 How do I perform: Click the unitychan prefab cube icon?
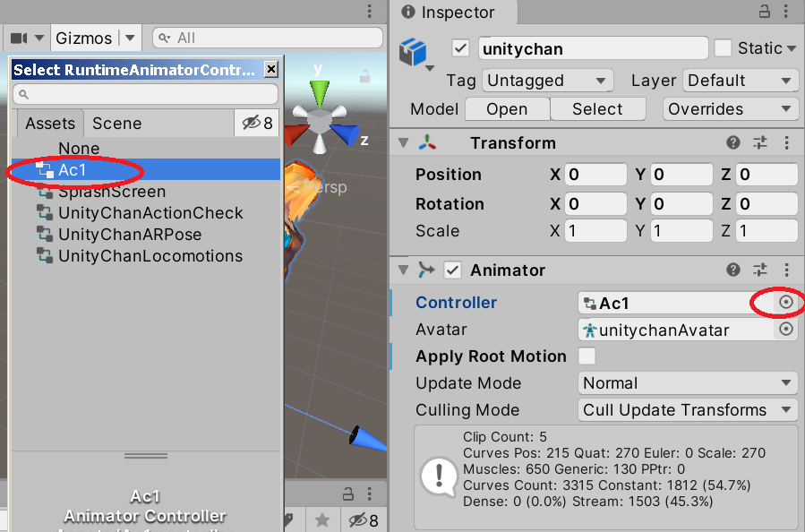point(413,51)
